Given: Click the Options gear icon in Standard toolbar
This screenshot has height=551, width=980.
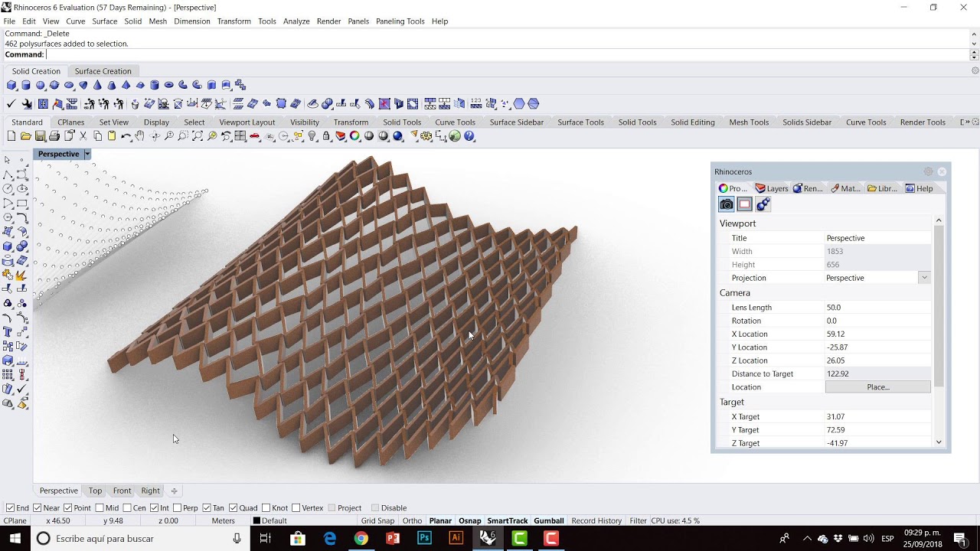Looking at the screenshot, I should click(426, 136).
